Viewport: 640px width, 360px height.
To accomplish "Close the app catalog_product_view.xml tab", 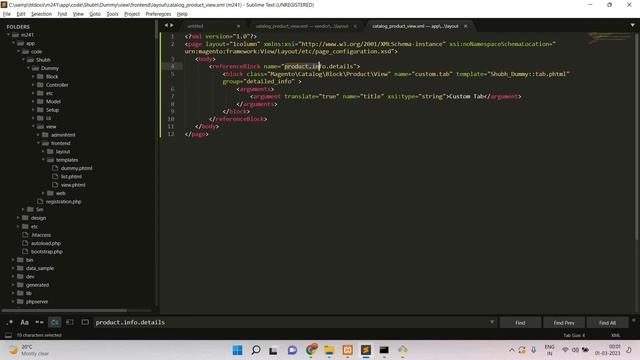I will click(x=465, y=26).
